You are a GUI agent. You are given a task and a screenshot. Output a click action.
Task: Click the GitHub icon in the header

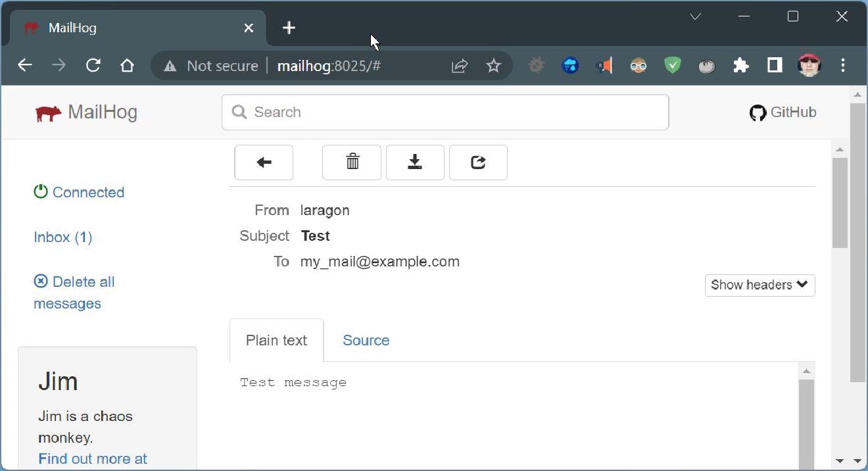(x=758, y=112)
